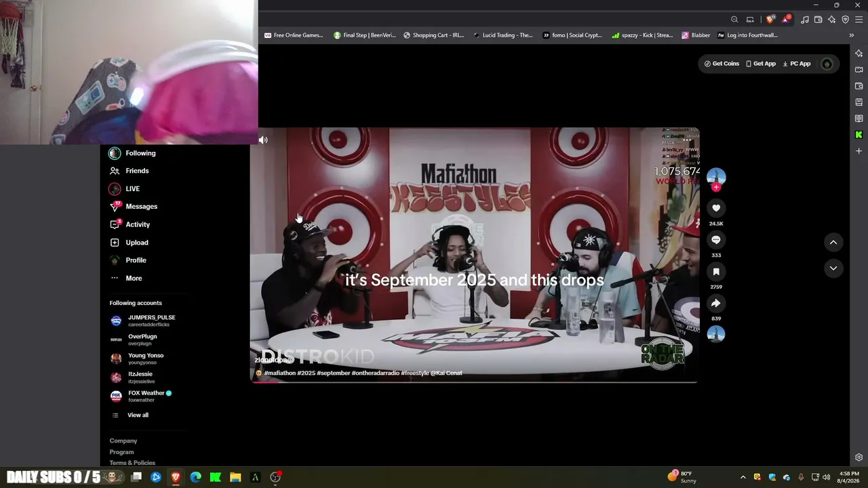The width and height of the screenshot is (868, 488).
Task: Click the Get App button
Action: [761, 64]
